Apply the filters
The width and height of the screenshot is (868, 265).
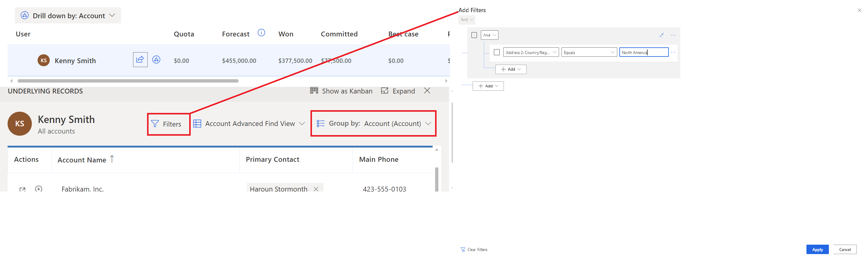coord(817,250)
